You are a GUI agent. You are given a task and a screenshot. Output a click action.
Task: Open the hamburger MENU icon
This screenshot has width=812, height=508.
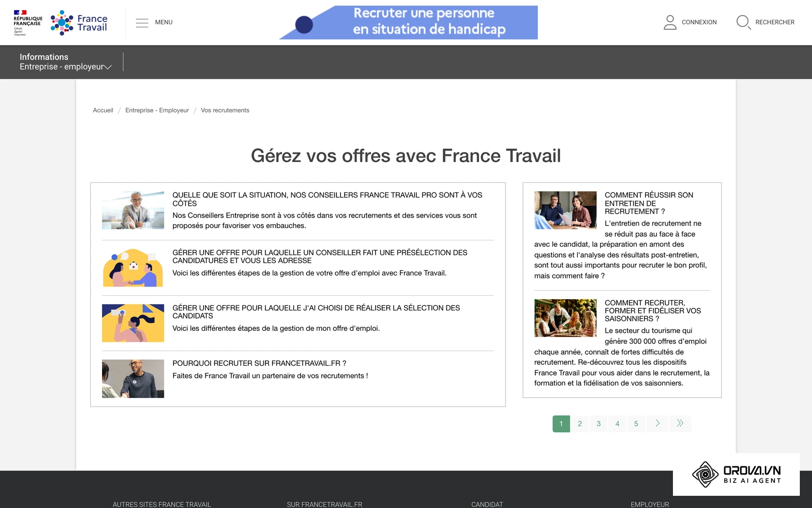point(142,22)
